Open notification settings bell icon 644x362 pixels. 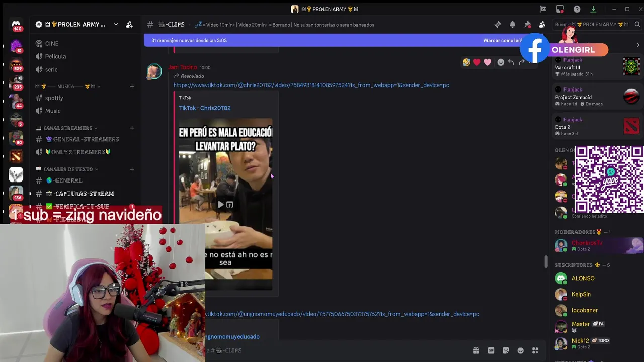tap(512, 24)
